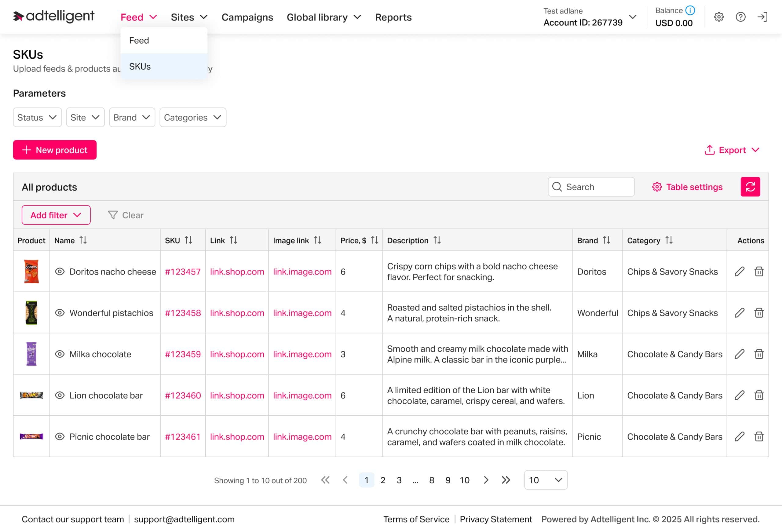Edit the Doritos nacho cheese row
Viewport: 782px width, 532px height.
pyautogui.click(x=739, y=271)
